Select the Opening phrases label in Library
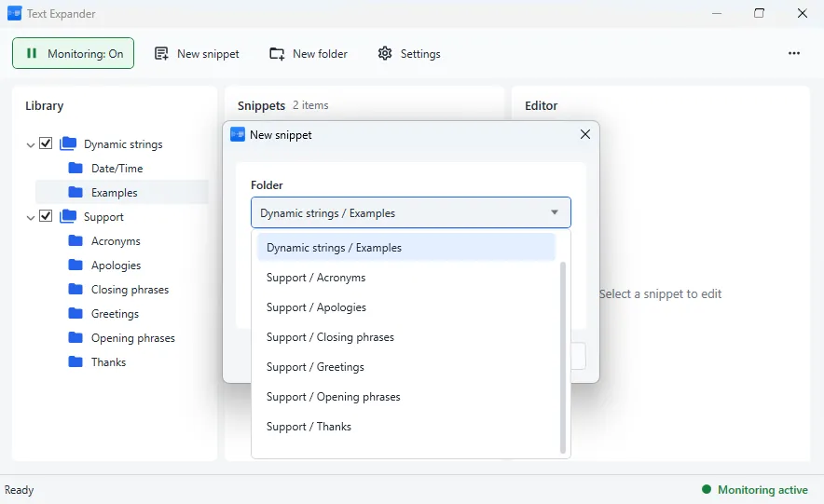Viewport: 824px width, 504px height. pos(133,337)
